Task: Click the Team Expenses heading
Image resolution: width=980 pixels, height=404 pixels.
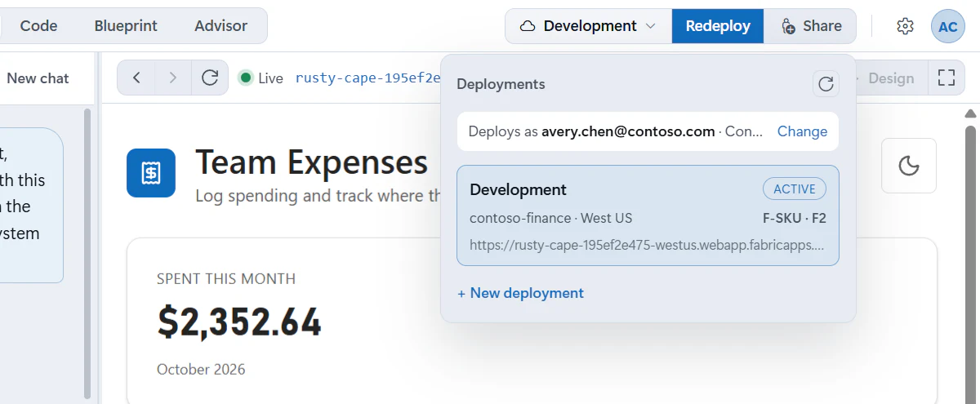Action: 312,162
